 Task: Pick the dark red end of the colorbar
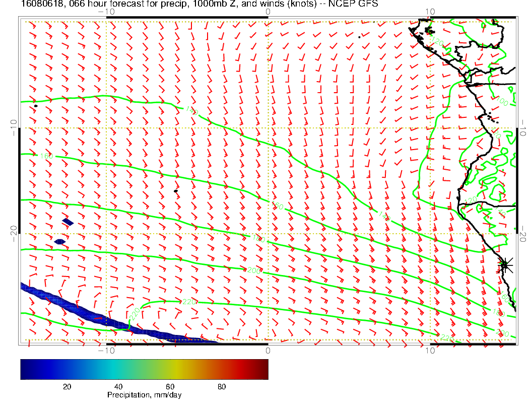pyautogui.click(x=264, y=369)
